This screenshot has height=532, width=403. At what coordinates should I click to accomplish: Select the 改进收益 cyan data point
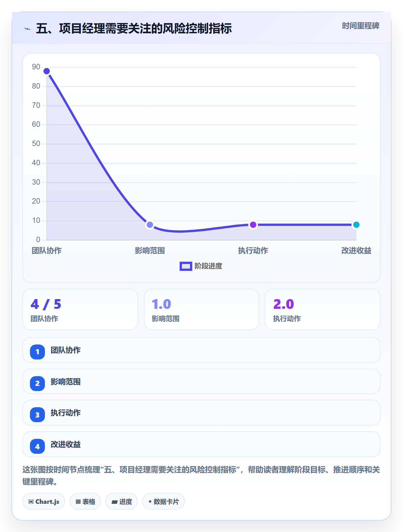click(x=356, y=225)
